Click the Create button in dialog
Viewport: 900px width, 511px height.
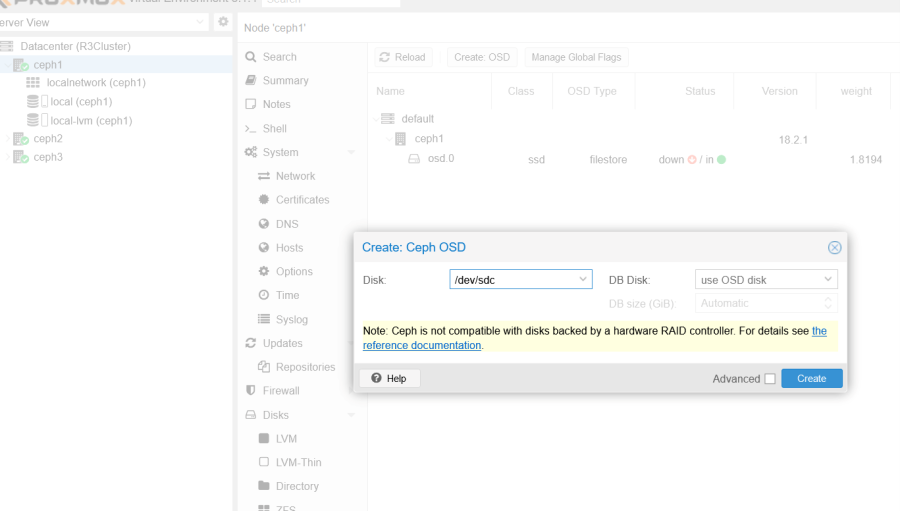(x=811, y=378)
